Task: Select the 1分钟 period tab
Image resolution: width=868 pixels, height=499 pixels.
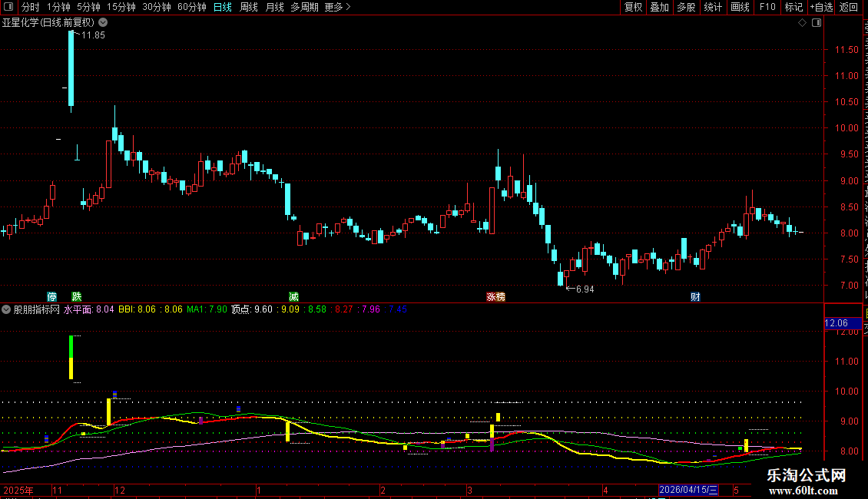Action: click(x=58, y=7)
